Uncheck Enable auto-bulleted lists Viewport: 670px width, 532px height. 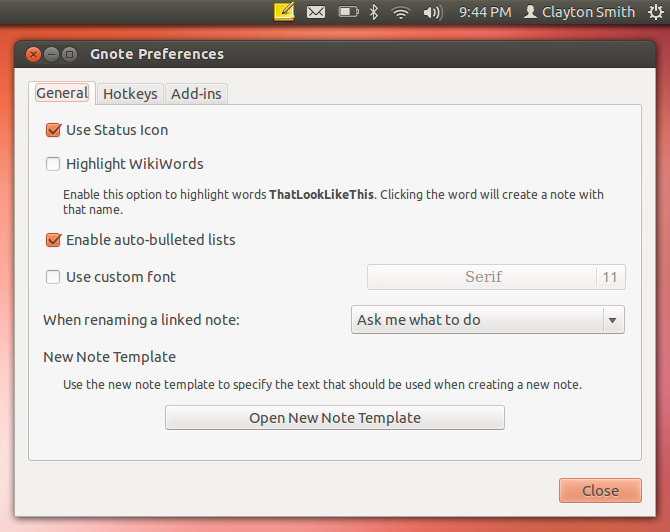54,240
